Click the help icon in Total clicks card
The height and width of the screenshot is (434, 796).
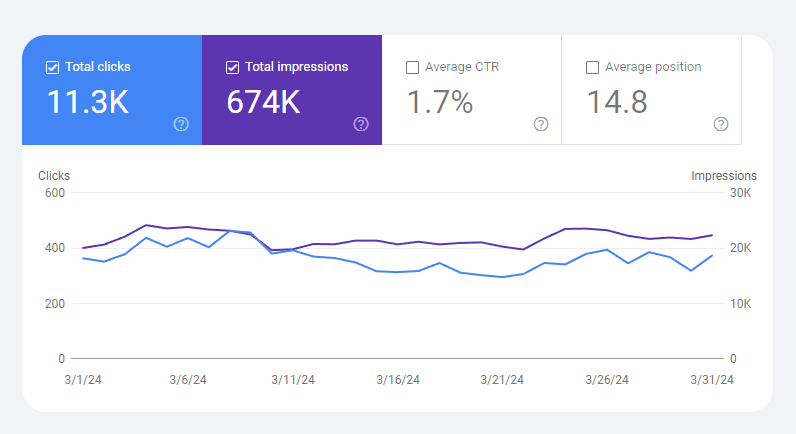(x=181, y=124)
